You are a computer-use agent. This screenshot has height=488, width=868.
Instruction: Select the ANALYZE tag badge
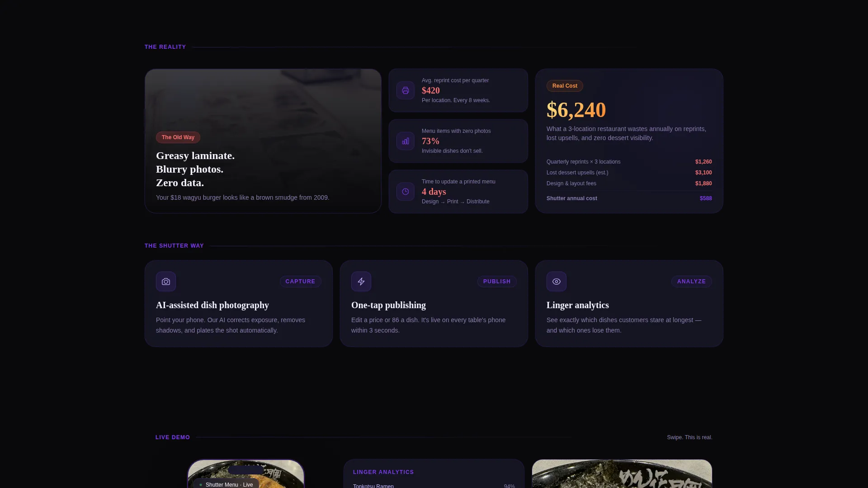tap(691, 282)
